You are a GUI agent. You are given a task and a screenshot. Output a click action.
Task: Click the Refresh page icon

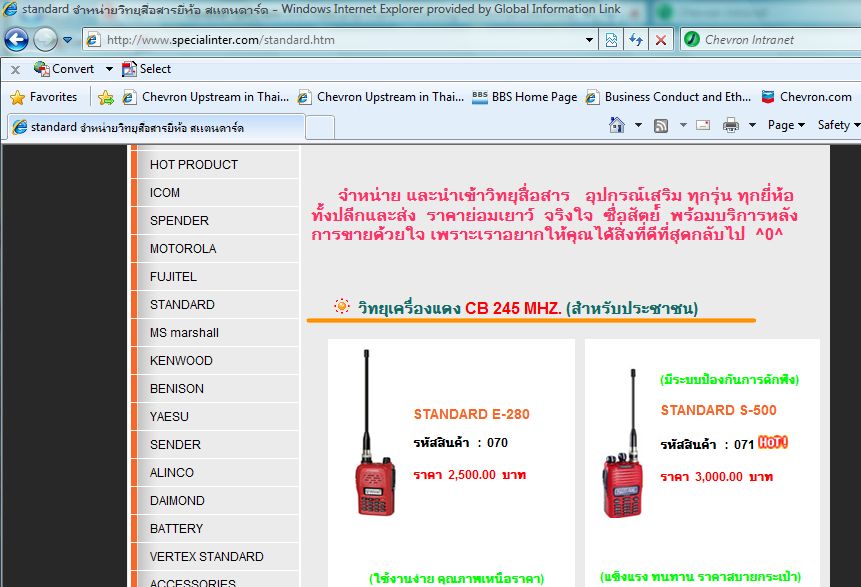tap(635, 40)
